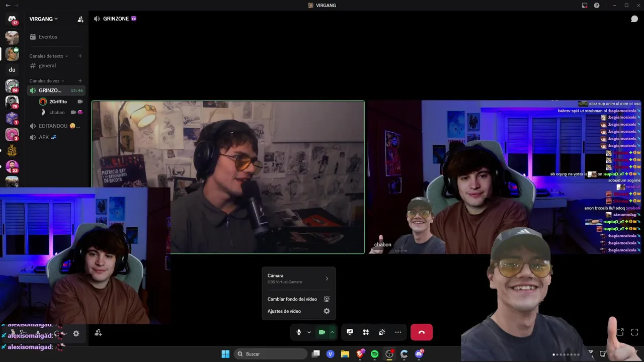The image size is (644, 362).
Task: Open the activities launcher icon
Action: (366, 332)
